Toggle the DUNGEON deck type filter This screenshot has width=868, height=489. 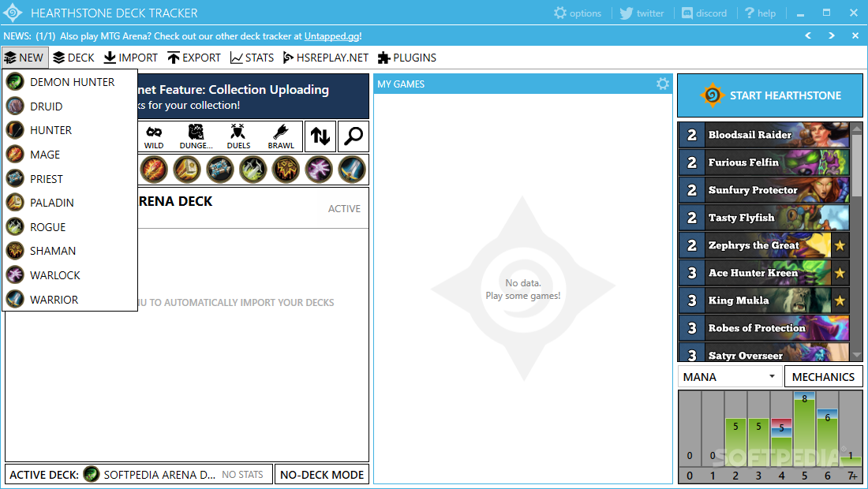tap(196, 136)
